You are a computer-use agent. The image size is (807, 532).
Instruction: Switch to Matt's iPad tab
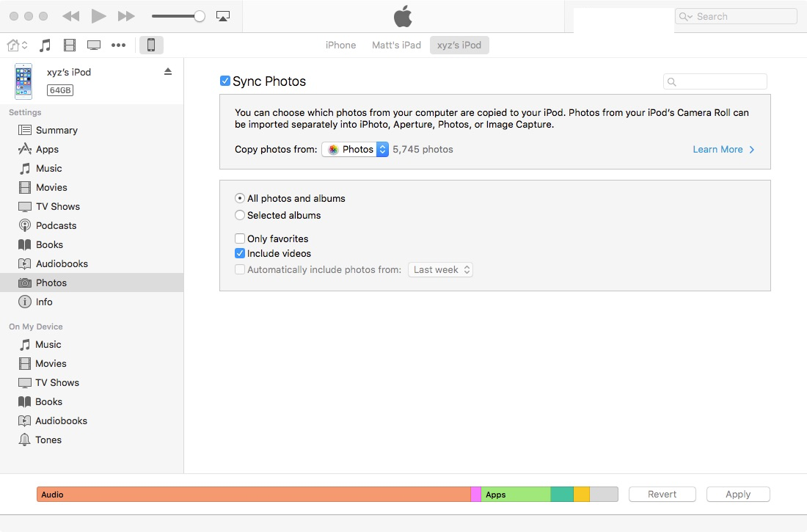[396, 45]
